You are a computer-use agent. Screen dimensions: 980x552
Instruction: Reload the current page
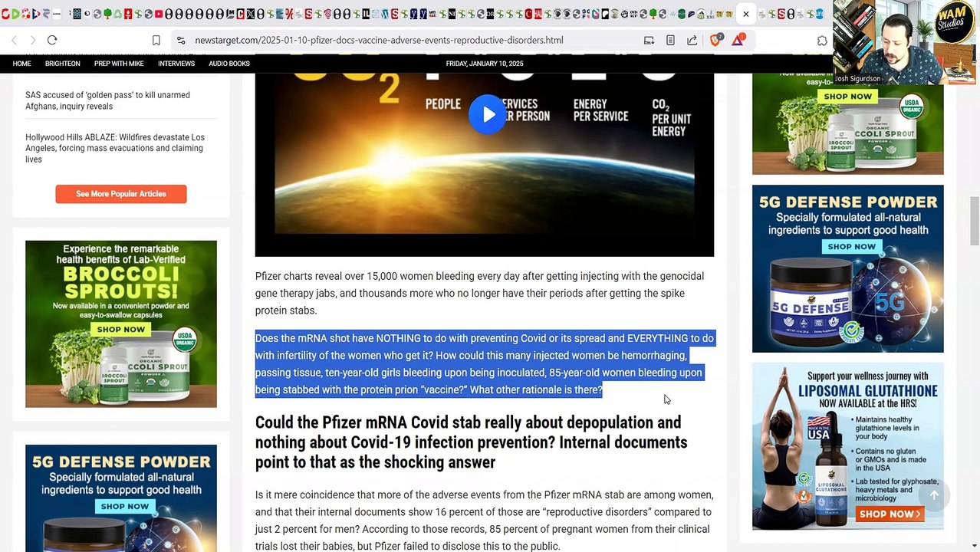point(52,40)
